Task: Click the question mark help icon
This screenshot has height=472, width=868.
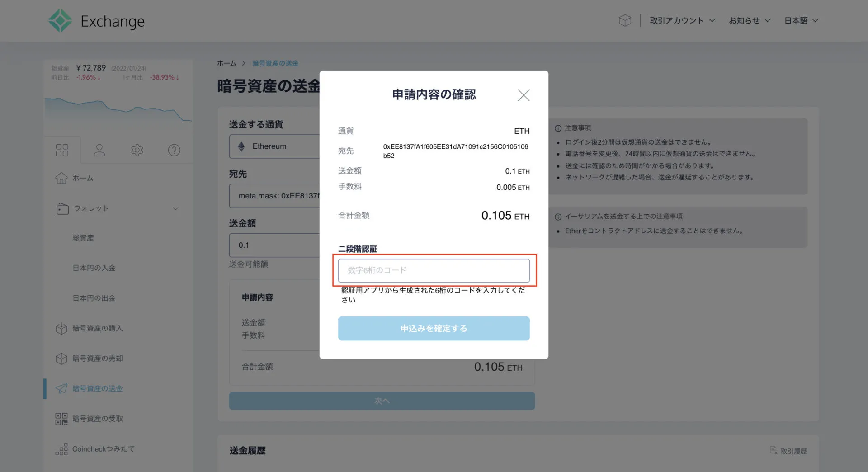Action: point(174,150)
